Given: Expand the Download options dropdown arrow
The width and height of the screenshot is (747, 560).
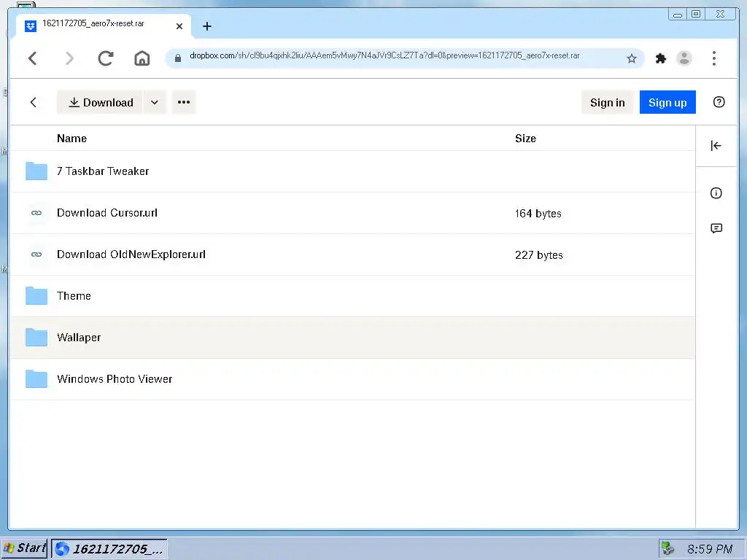Looking at the screenshot, I should tap(155, 102).
